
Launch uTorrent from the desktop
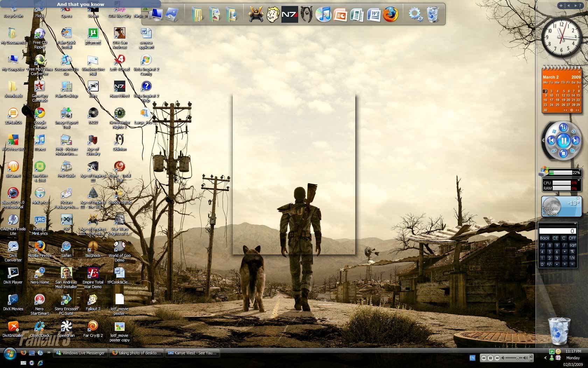pyautogui.click(x=93, y=36)
